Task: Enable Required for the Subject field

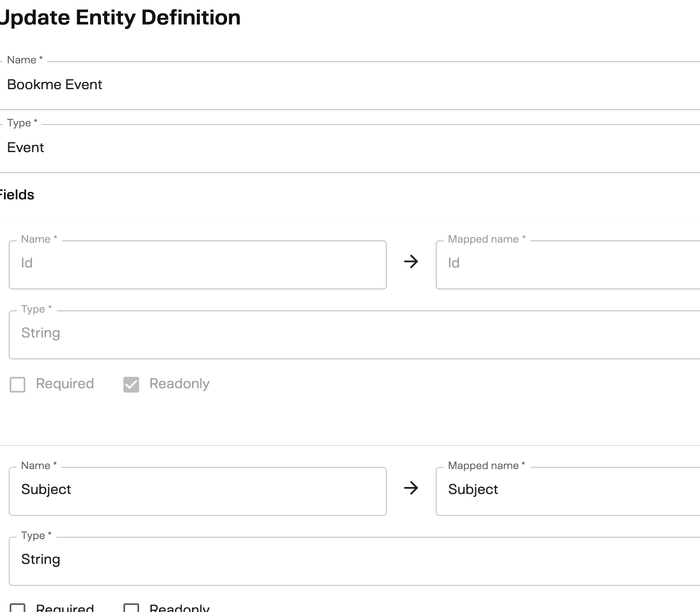Action: 20,608
